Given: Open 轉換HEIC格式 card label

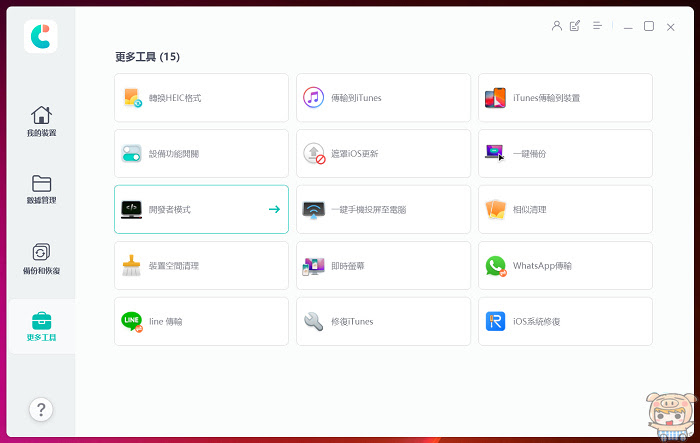Looking at the screenshot, I should (x=175, y=98).
